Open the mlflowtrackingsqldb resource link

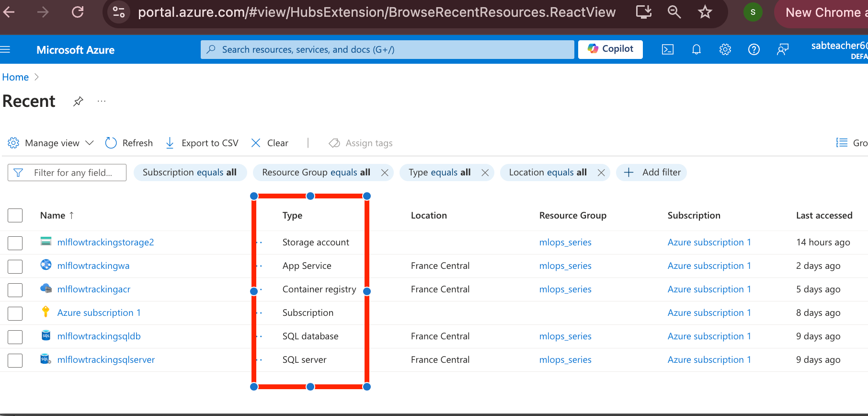click(x=99, y=336)
